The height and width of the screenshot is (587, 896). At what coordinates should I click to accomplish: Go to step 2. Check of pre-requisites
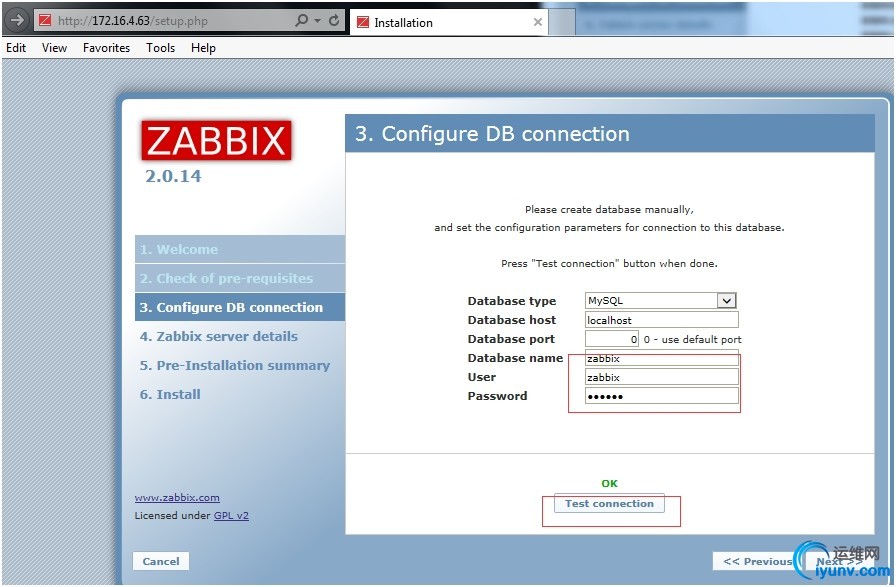coord(239,278)
